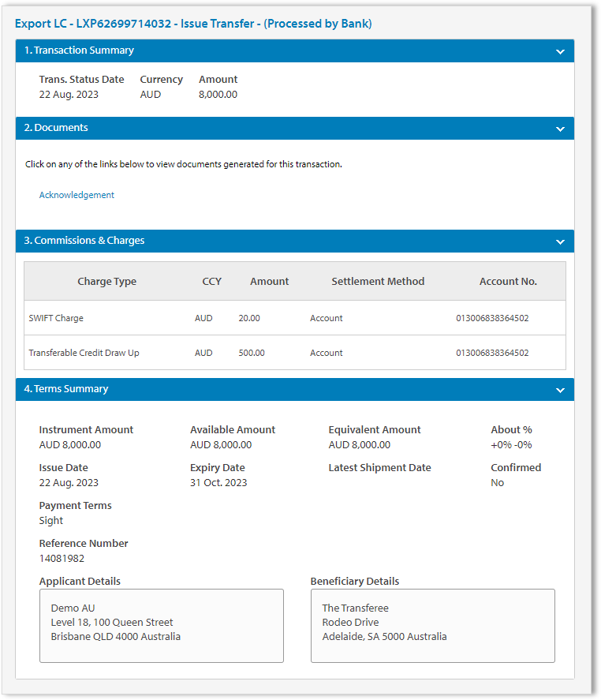Toggle Terms Summary chevron arrow
Screen dimensions: 601x700
pos(560,390)
